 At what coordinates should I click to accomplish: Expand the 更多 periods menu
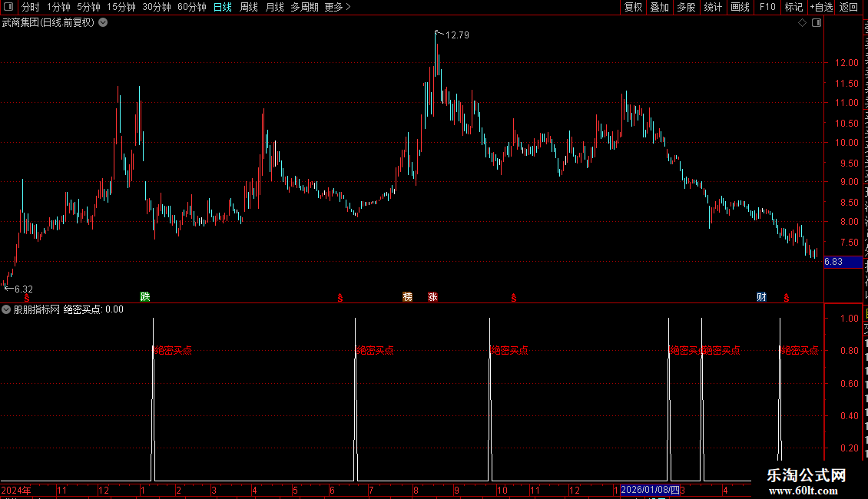pyautogui.click(x=338, y=7)
